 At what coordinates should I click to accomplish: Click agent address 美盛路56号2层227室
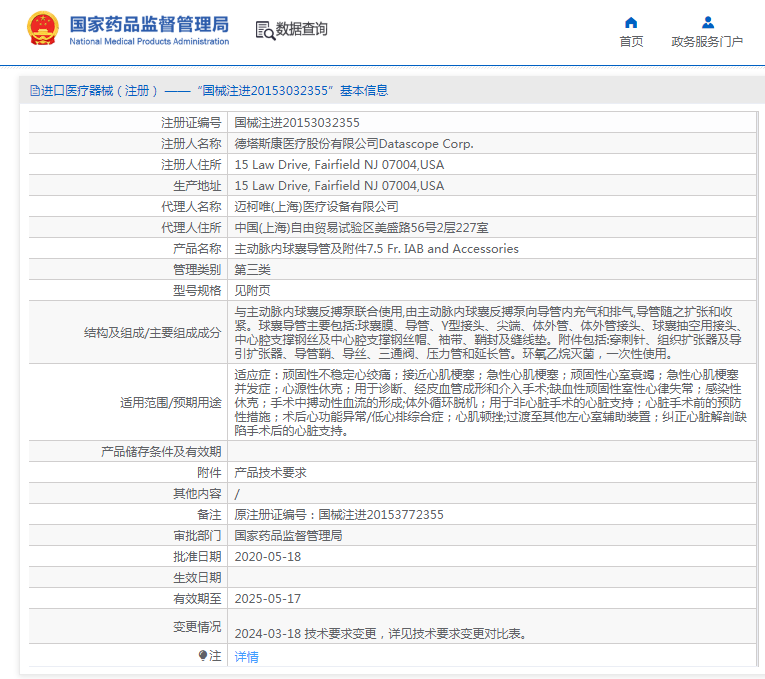(362, 227)
